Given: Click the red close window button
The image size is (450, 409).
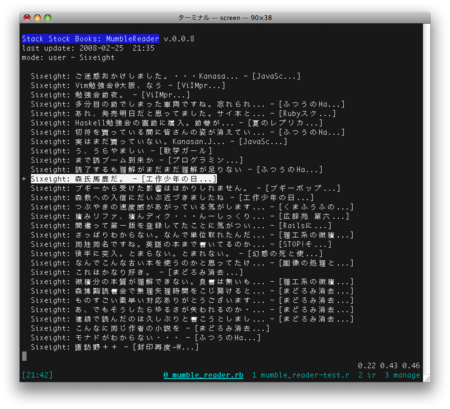Looking at the screenshot, I should (27, 17).
